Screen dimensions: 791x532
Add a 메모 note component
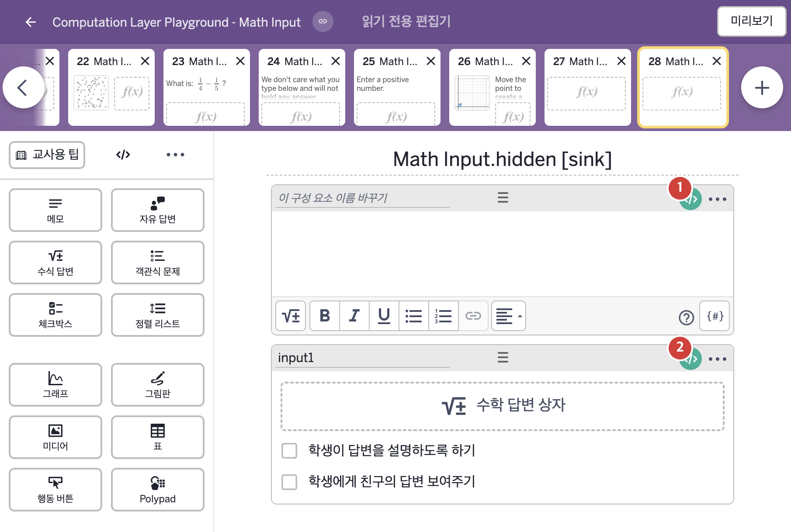click(x=56, y=210)
